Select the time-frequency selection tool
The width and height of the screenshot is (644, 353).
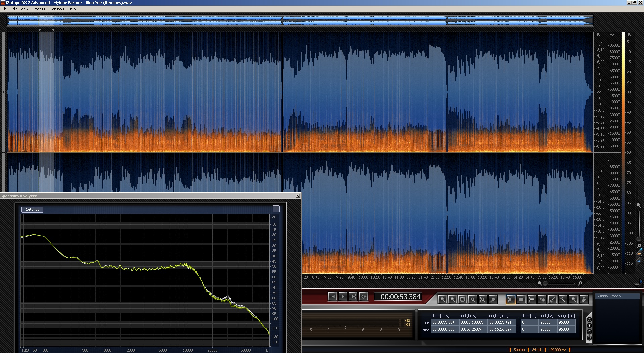coord(521,299)
